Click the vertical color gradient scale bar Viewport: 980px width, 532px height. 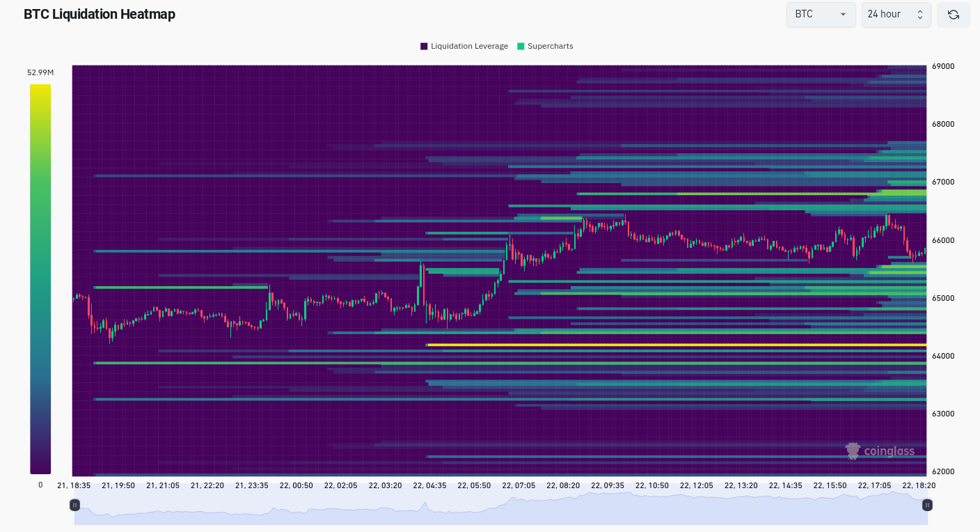[x=40, y=279]
